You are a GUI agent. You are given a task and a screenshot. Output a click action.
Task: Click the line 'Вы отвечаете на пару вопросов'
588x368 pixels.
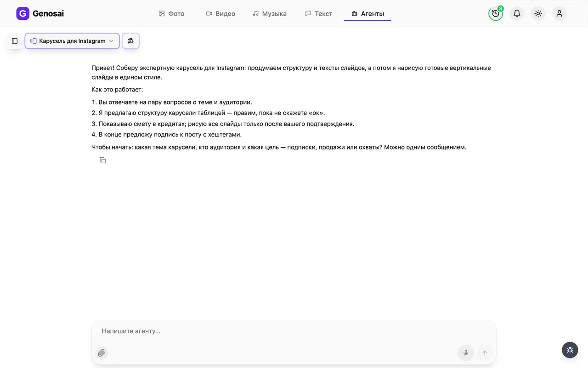point(172,102)
